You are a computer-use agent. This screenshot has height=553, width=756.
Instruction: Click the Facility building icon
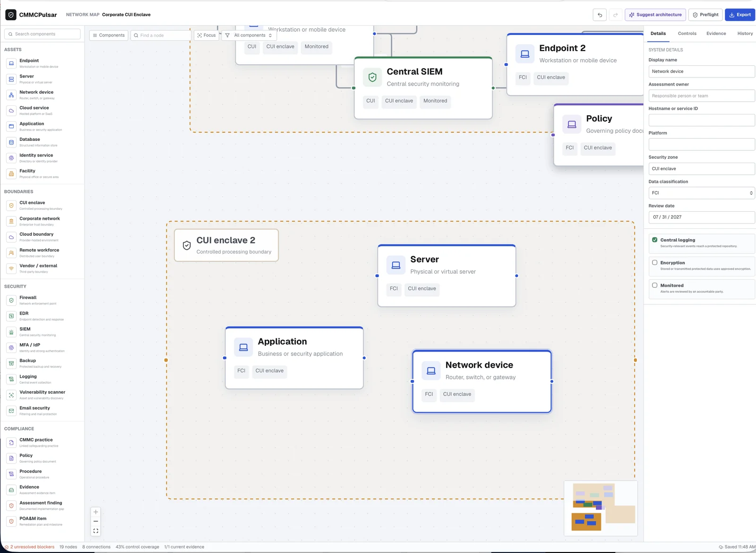pos(11,174)
